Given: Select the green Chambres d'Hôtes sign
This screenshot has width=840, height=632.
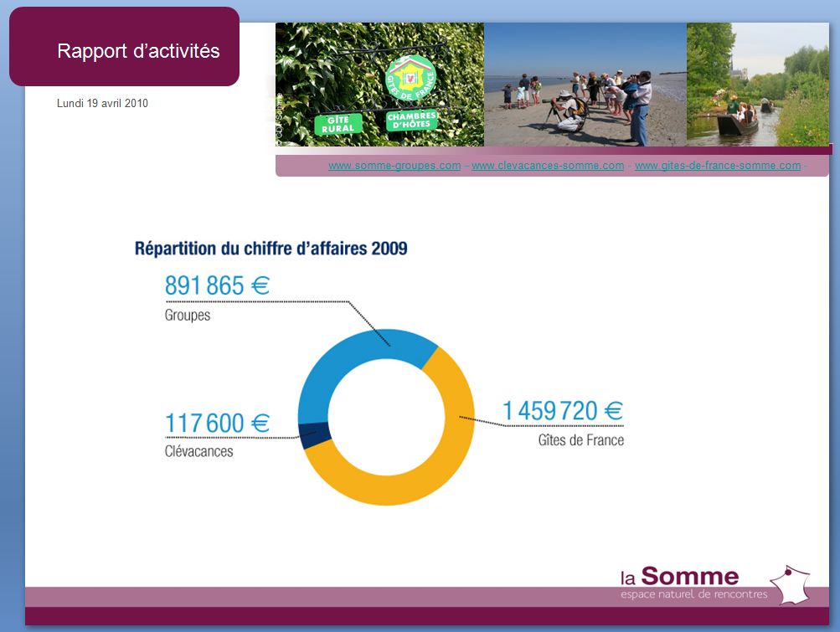Looking at the screenshot, I should point(411,120).
